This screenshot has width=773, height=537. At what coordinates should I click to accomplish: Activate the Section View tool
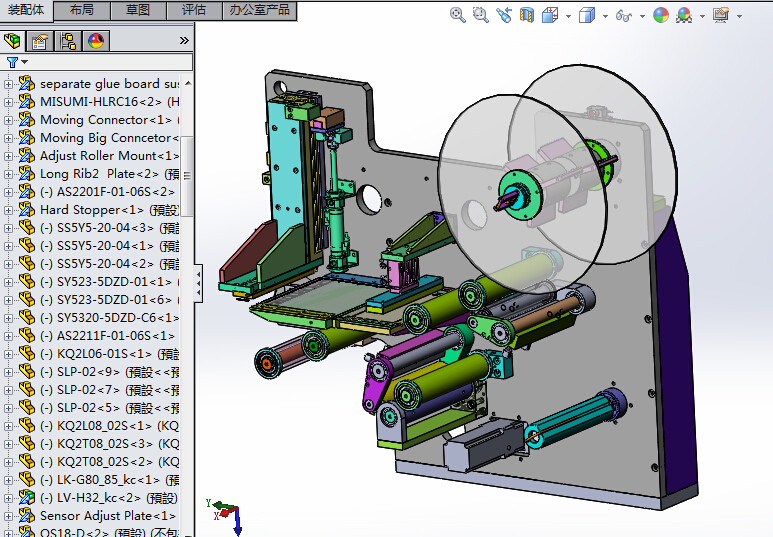pyautogui.click(x=527, y=15)
